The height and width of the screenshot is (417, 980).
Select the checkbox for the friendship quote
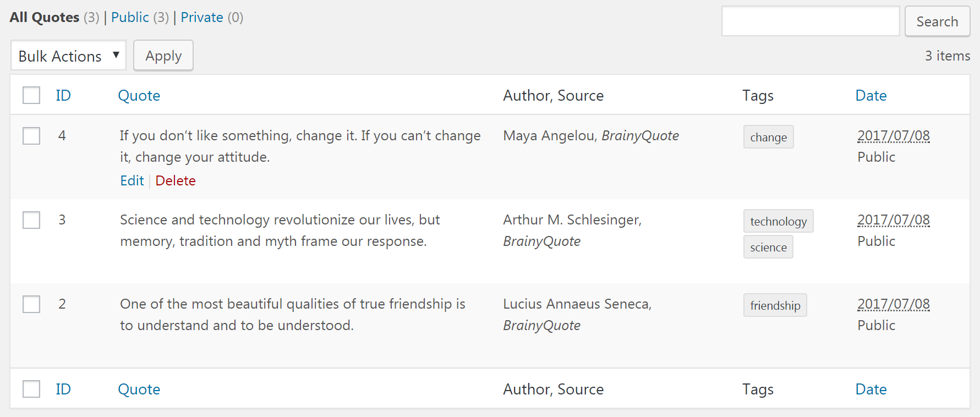pos(31,304)
